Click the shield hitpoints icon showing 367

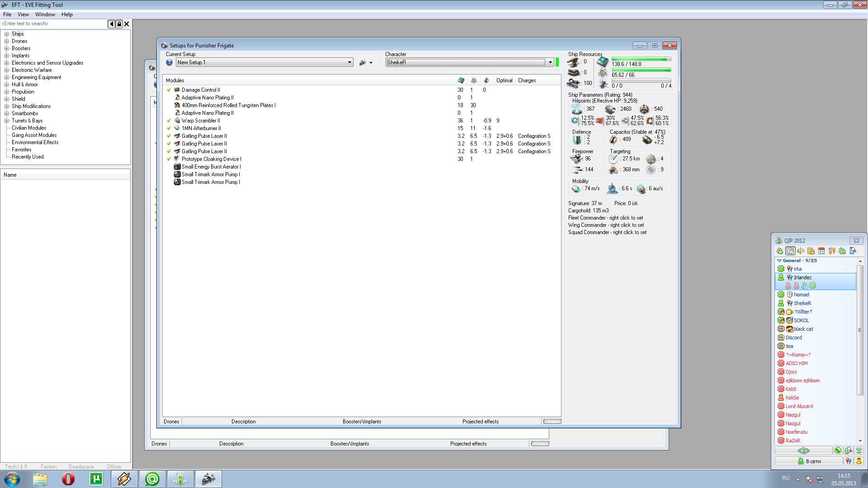pos(576,109)
